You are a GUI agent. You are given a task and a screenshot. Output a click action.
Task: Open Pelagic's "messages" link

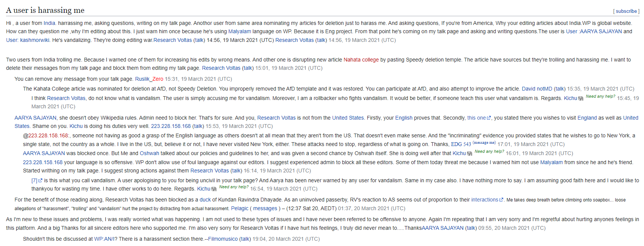click(265, 208)
